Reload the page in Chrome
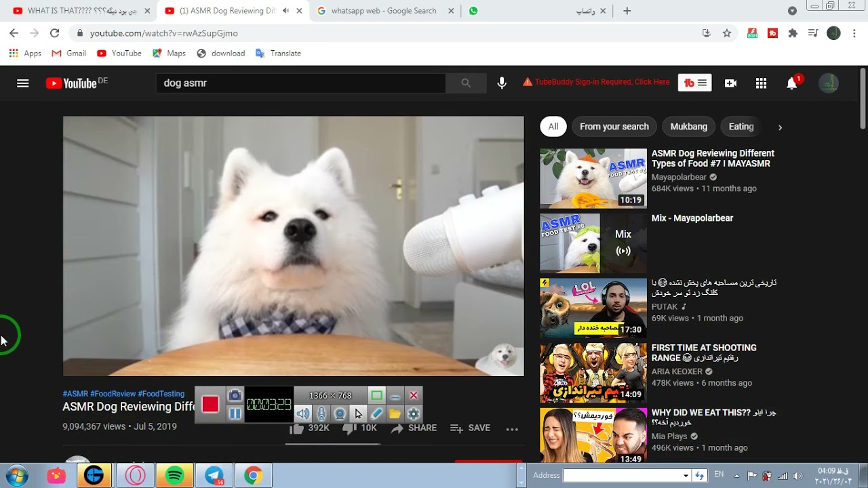Screen dimensions: 868x488 pyautogui.click(x=55, y=33)
